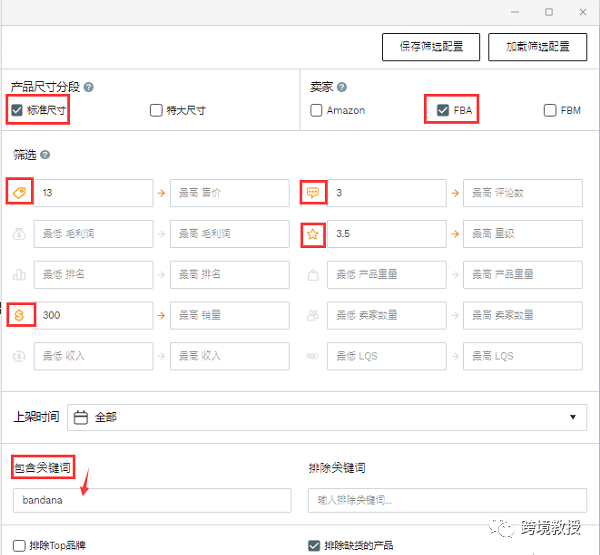The image size is (600, 555).
Task: Click the 排除关键词 input field
Action: [447, 500]
